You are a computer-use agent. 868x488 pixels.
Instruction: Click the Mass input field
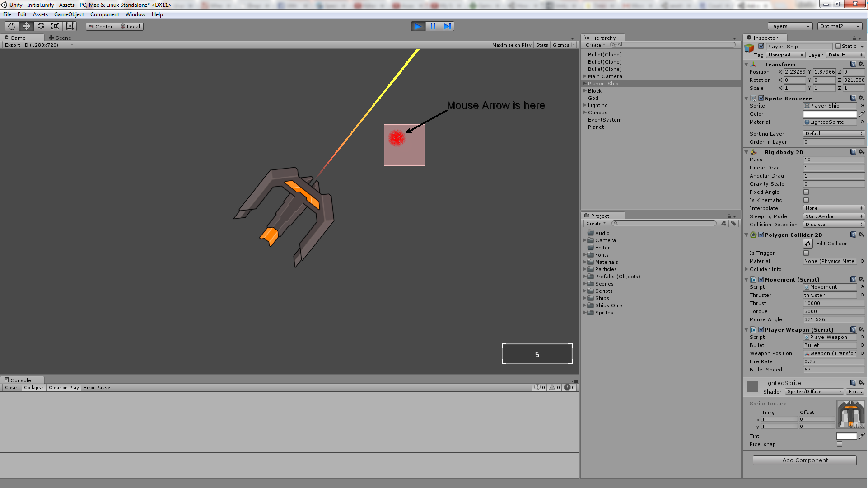pos(834,160)
